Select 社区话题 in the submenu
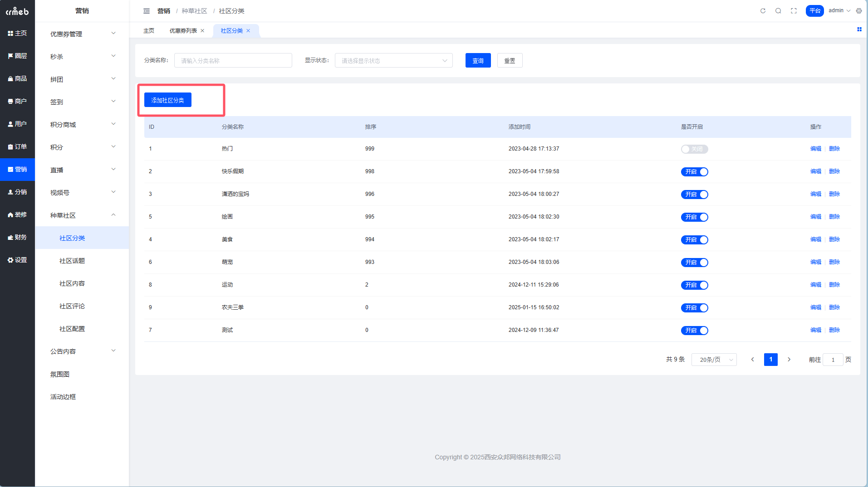The width and height of the screenshot is (868, 487). tap(72, 261)
